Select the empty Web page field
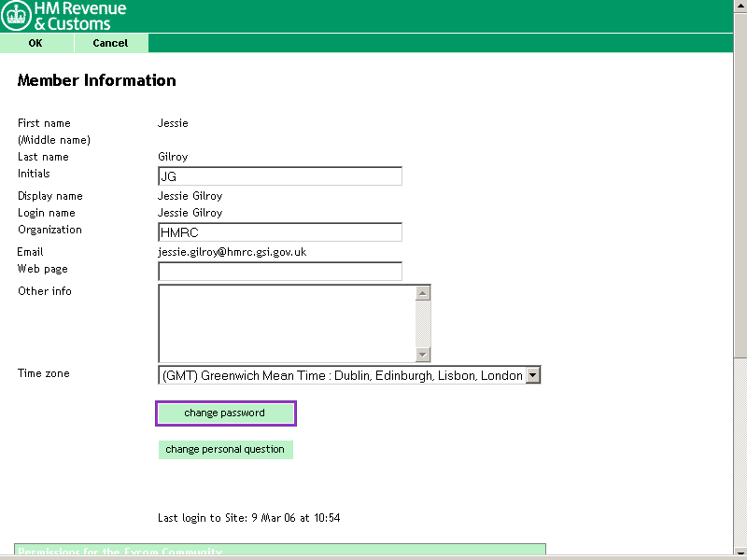747x560 pixels. [280, 272]
